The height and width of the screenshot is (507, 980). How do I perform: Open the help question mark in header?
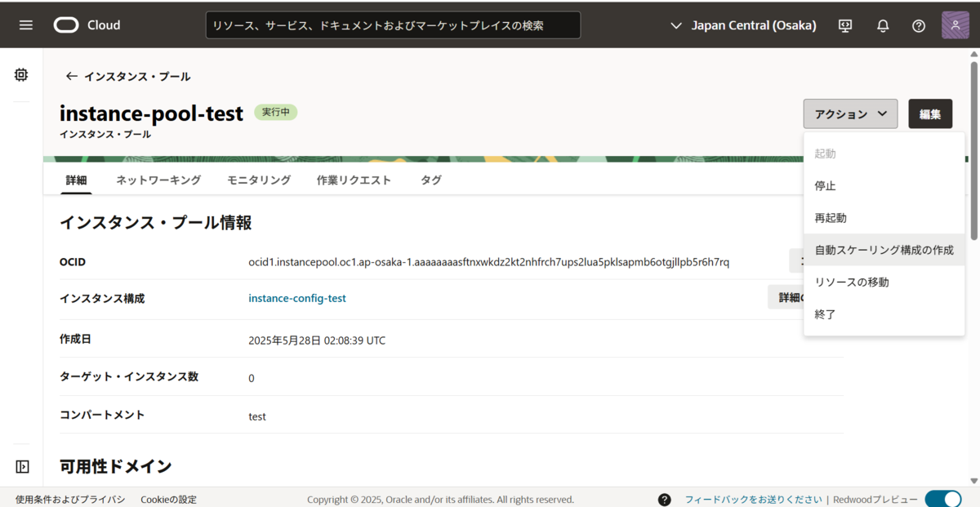click(x=919, y=25)
